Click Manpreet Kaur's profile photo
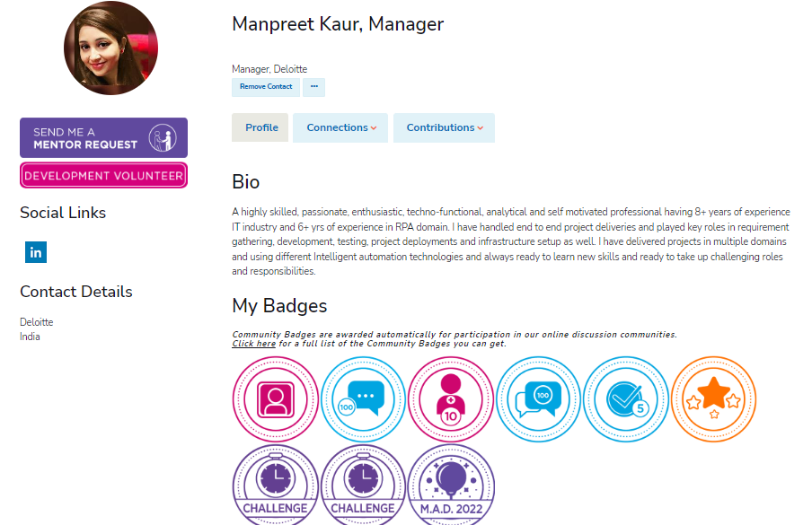 click(x=110, y=48)
